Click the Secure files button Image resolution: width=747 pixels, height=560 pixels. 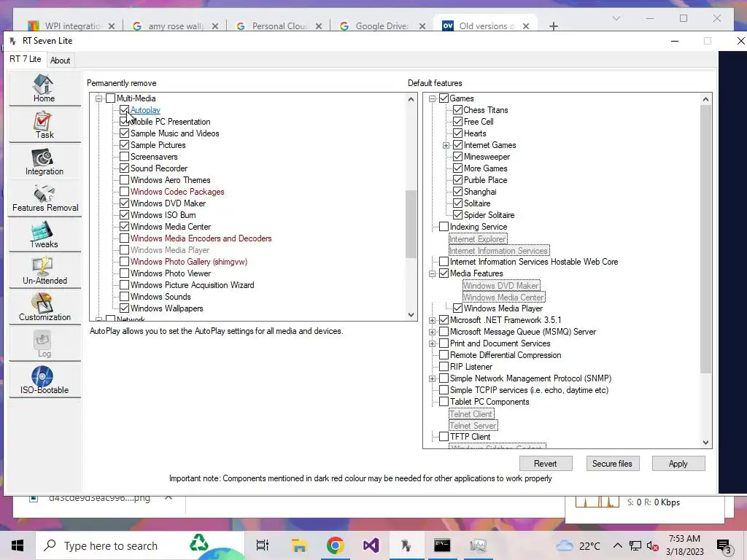[612, 463]
